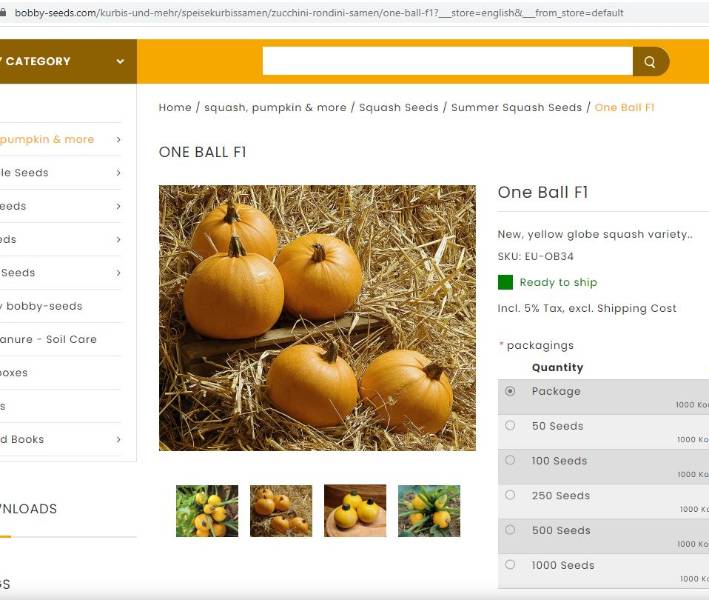Open the Home breadcrumb link
This screenshot has height=600, width=709.
(x=175, y=107)
